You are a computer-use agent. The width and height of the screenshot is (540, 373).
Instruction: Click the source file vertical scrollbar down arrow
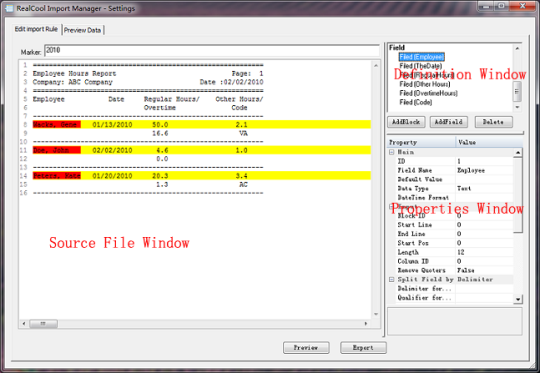[x=376, y=314]
